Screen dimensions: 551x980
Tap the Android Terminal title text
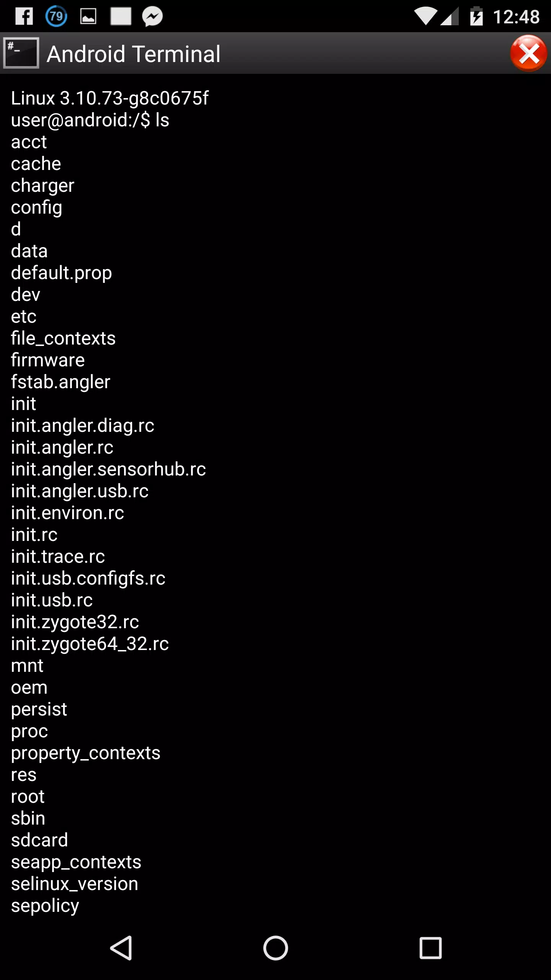click(134, 54)
